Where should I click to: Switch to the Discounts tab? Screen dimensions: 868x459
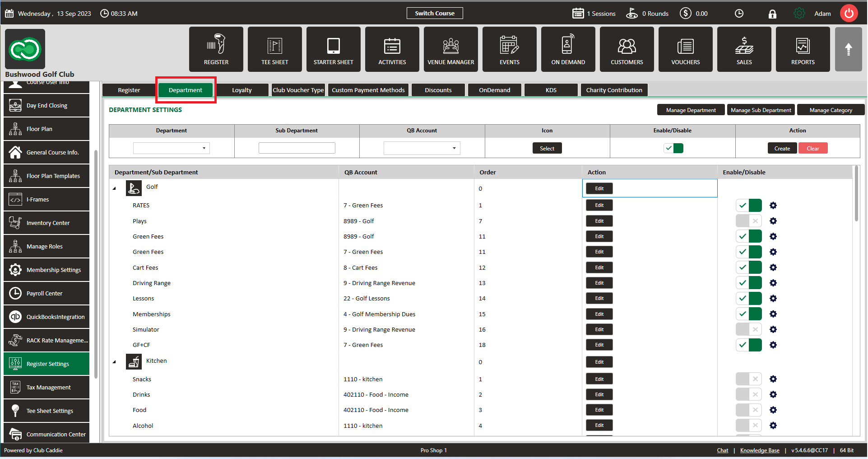coord(438,90)
